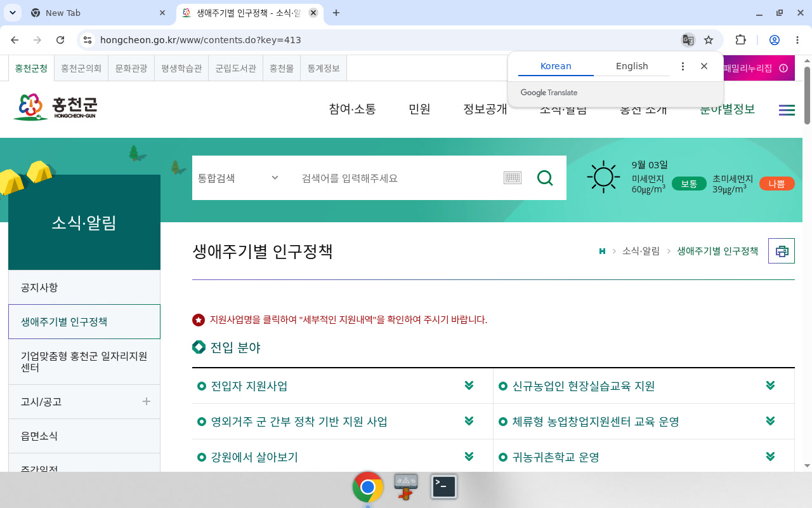Open the 통합검색 category dropdown
This screenshot has height=508, width=812.
point(238,178)
